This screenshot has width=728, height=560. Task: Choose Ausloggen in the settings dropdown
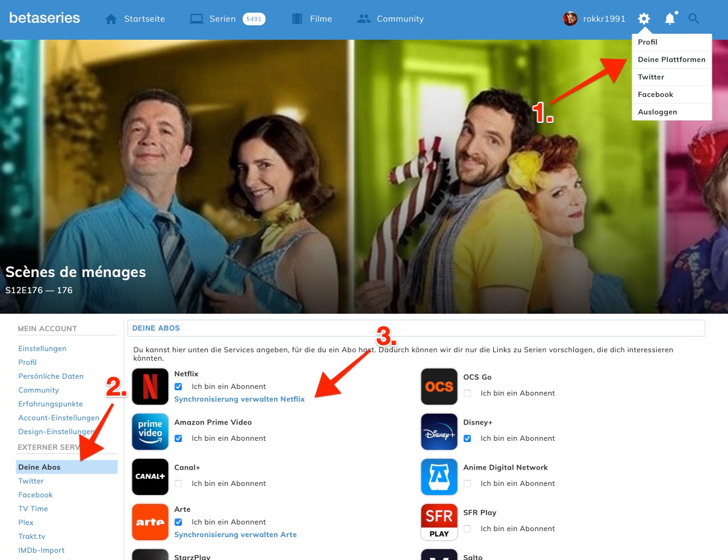point(658,112)
